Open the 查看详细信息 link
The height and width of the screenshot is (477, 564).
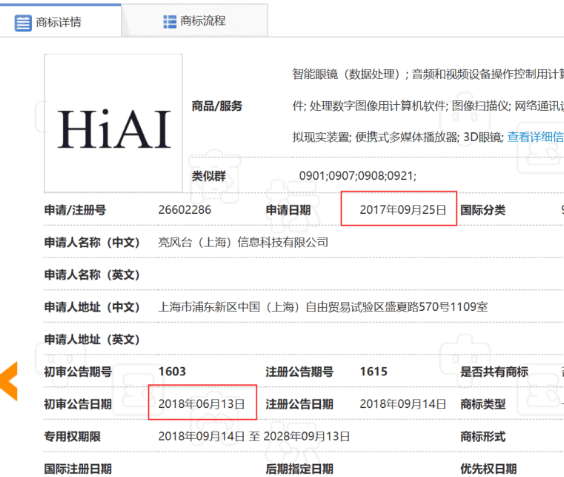click(535, 137)
